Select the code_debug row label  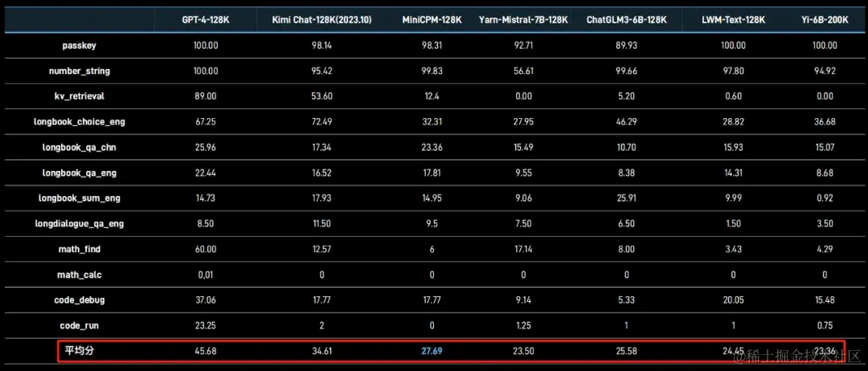(x=79, y=300)
